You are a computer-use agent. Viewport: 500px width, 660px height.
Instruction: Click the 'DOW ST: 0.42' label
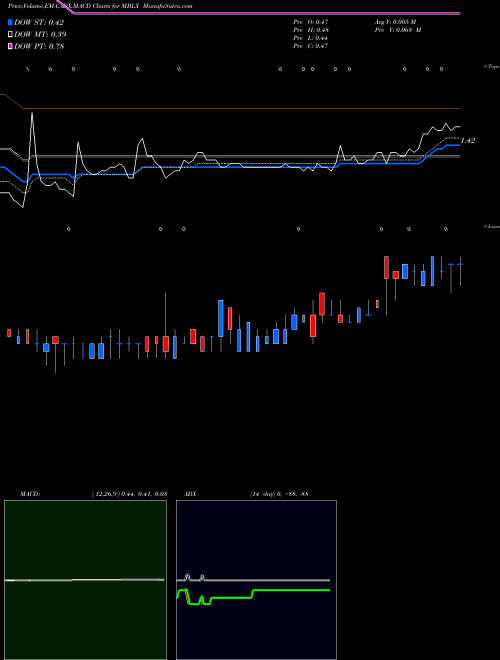39,22
